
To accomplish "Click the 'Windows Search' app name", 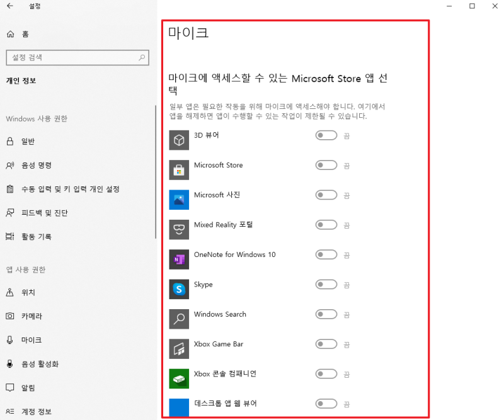I will coord(220,314).
